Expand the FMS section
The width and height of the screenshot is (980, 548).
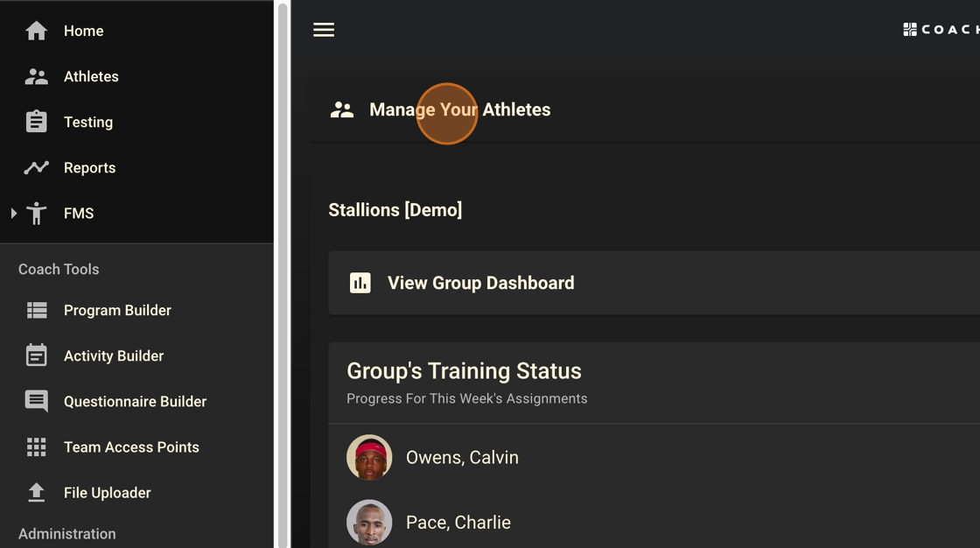(13, 213)
